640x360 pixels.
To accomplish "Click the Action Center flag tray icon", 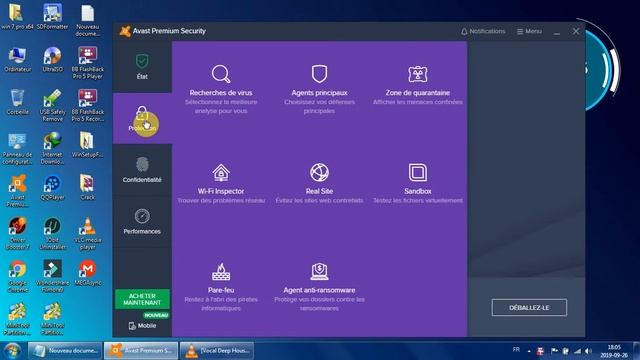I will tap(554, 351).
